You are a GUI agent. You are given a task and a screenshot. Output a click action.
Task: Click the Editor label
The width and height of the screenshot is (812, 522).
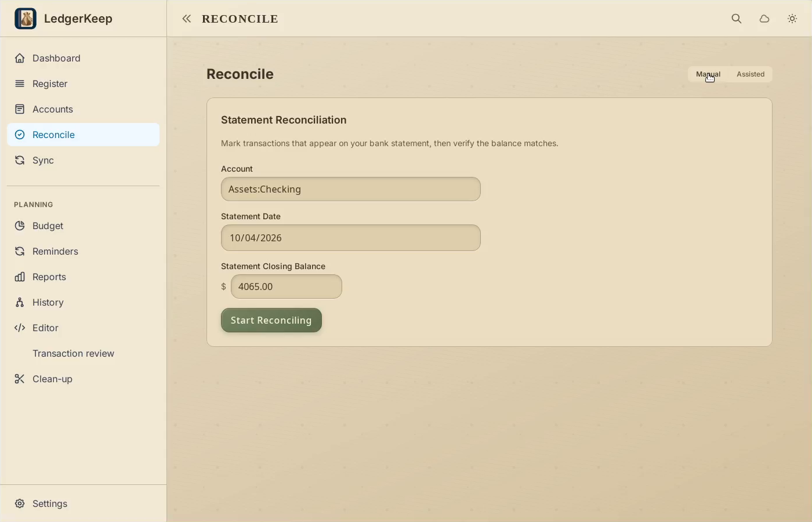point(45,328)
